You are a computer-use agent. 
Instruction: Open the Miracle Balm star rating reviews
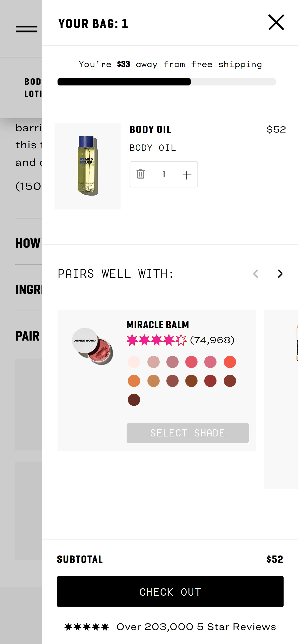180,340
